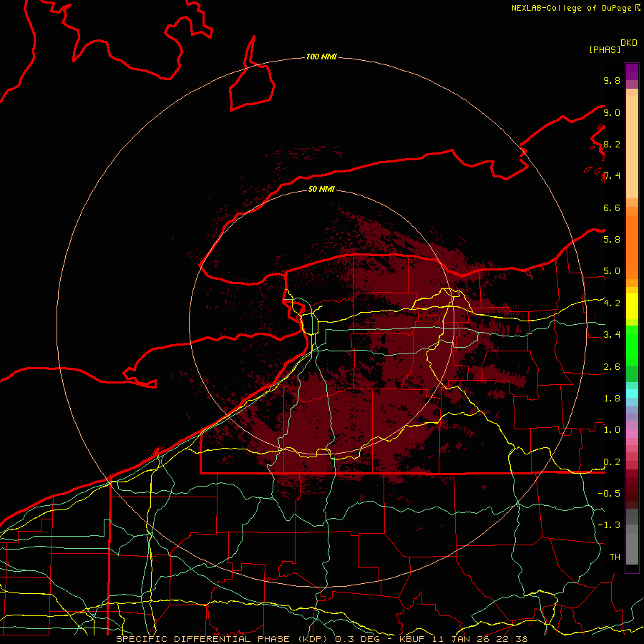Select the 8.2 value on the scale
Image resolution: width=644 pixels, height=644 pixels.
(612, 144)
